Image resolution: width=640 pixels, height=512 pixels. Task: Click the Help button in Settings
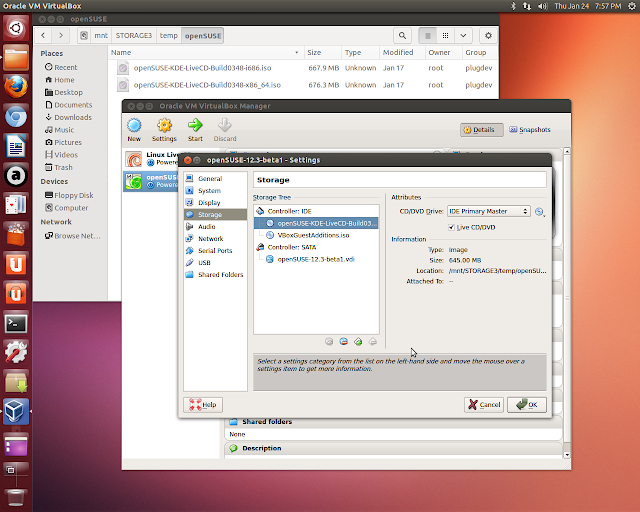pyautogui.click(x=203, y=405)
